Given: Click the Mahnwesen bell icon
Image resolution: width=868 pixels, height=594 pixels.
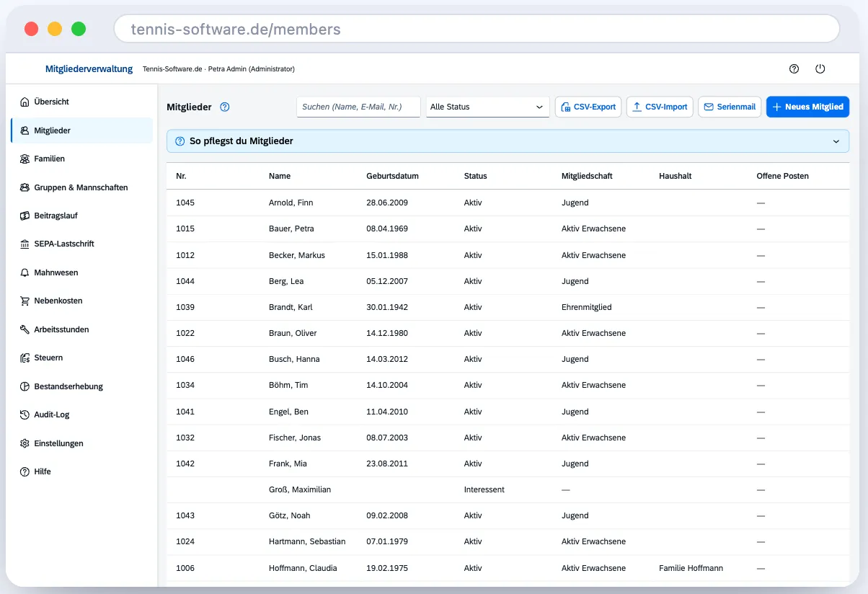Looking at the screenshot, I should coord(25,272).
